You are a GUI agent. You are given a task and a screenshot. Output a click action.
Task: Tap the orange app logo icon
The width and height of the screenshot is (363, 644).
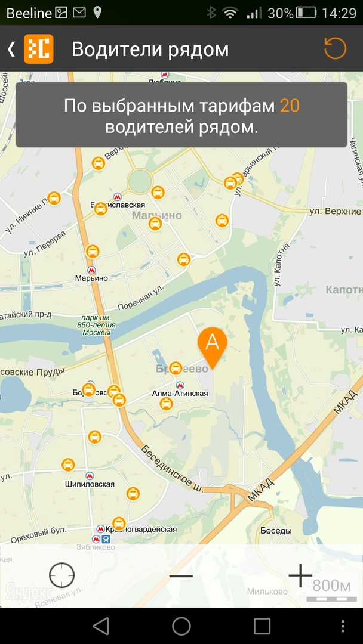pyautogui.click(x=39, y=49)
